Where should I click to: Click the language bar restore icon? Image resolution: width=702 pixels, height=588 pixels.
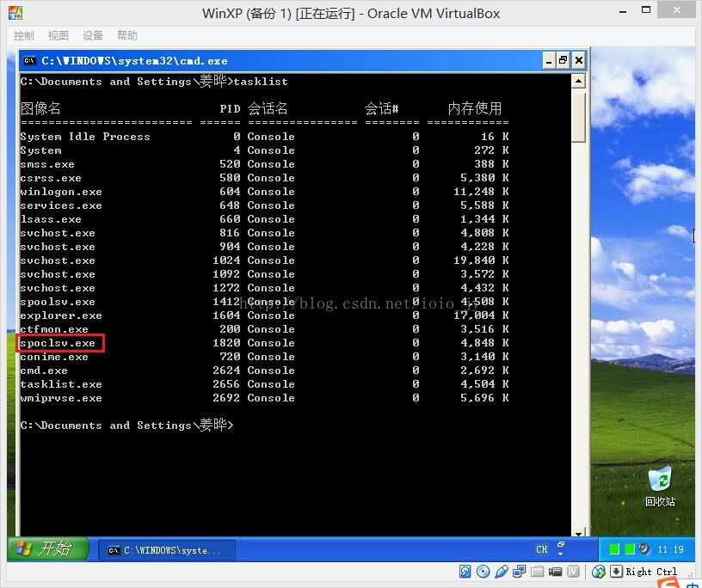[x=561, y=545]
